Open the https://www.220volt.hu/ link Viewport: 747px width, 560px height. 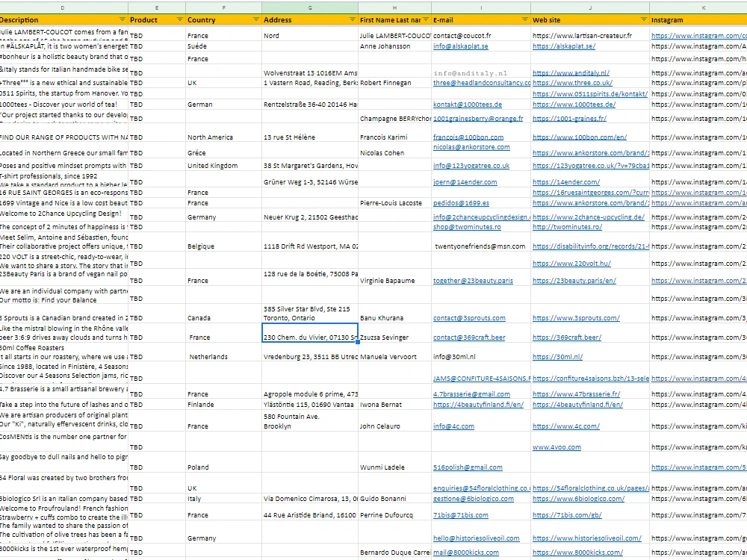coord(571,264)
